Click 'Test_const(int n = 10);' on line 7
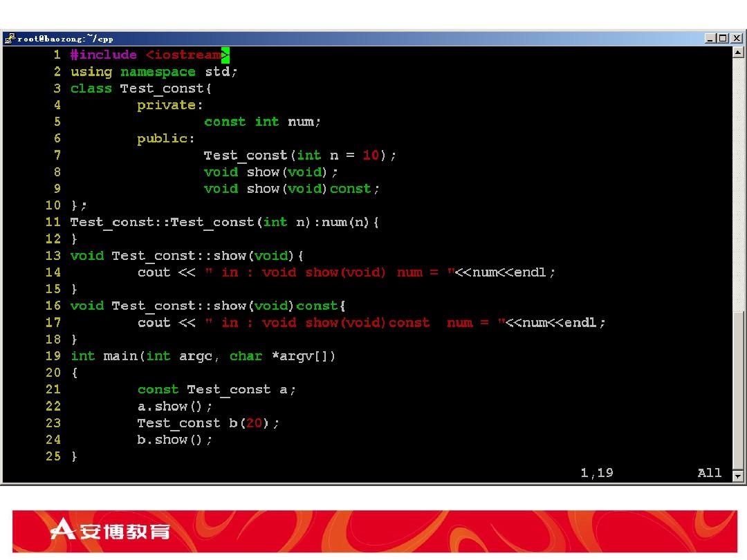 300,156
